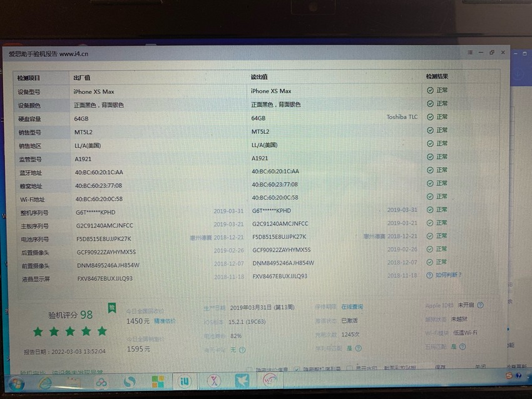Select factory Wi-Fi address 40:BC:60:20:0C:58
This screenshot has width=532, height=399.
point(99,199)
